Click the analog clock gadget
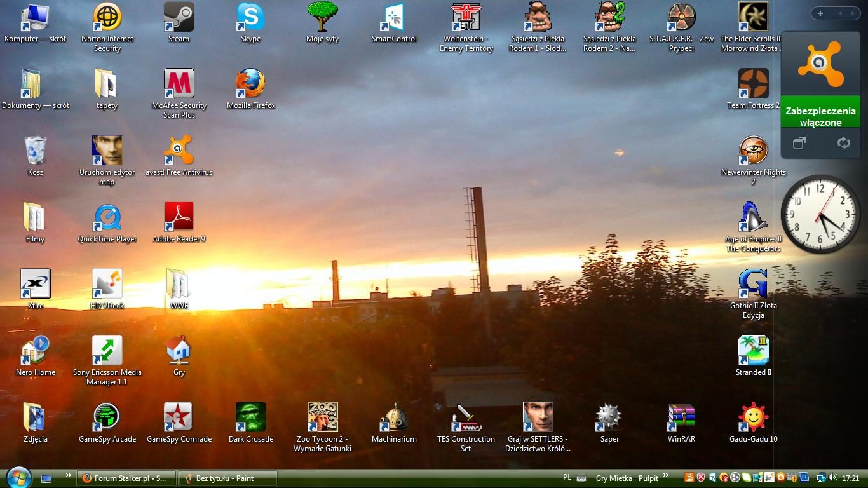This screenshot has height=488, width=868. [x=820, y=214]
